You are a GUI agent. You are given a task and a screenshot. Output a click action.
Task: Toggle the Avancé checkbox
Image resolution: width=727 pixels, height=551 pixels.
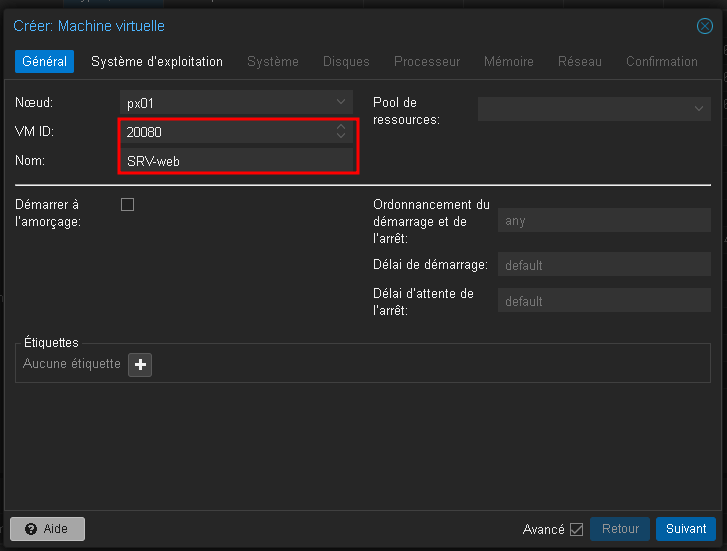[576, 529]
